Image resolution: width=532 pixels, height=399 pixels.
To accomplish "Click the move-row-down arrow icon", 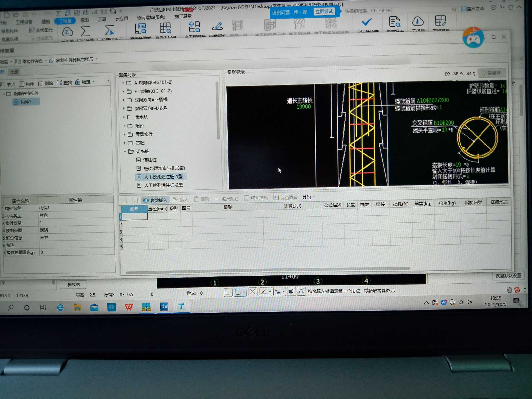I will [135, 201].
